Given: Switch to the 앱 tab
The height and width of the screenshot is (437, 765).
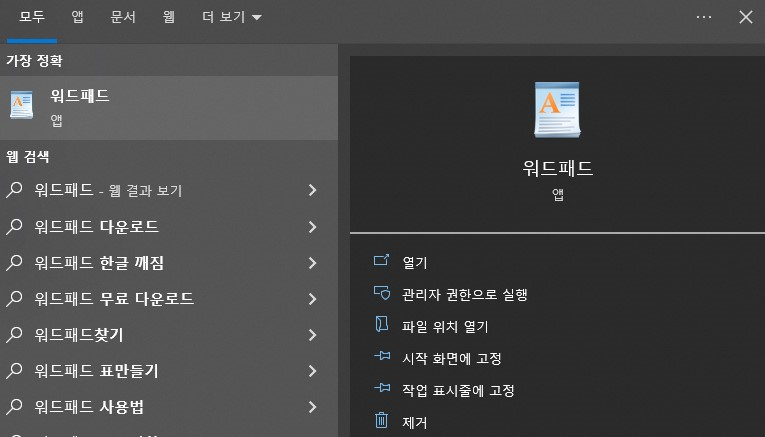Looking at the screenshot, I should pos(77,17).
